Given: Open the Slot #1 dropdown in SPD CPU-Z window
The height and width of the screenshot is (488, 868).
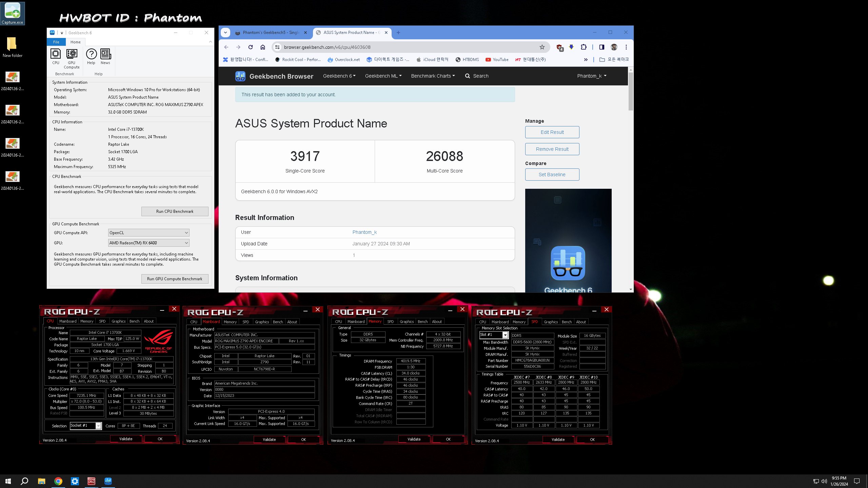Looking at the screenshot, I should coord(494,335).
